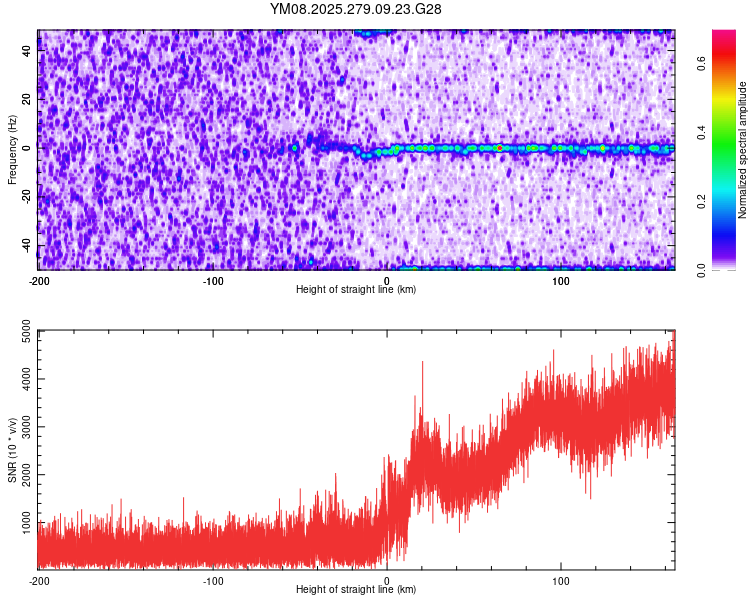Select the 'SNR (10 * v/v)' y-axis label

[x=12, y=450]
